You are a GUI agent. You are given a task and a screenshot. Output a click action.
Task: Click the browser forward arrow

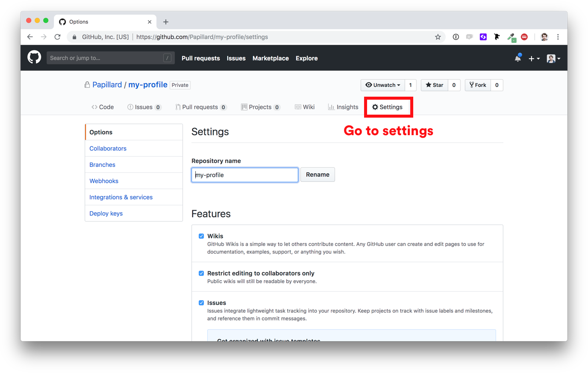click(44, 37)
